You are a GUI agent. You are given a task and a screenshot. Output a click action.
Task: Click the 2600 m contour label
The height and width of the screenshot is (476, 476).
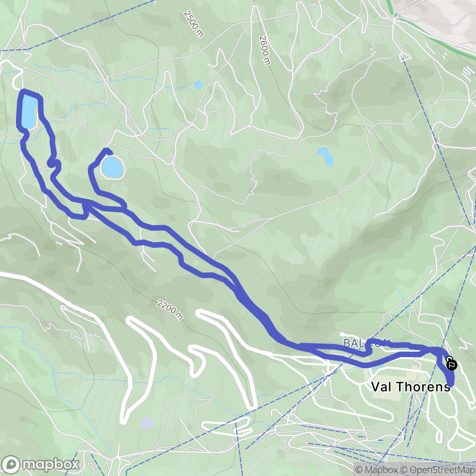pyautogui.click(x=264, y=50)
